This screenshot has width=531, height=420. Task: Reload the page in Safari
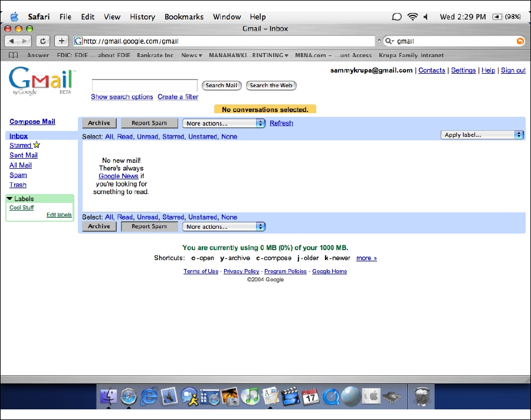42,41
